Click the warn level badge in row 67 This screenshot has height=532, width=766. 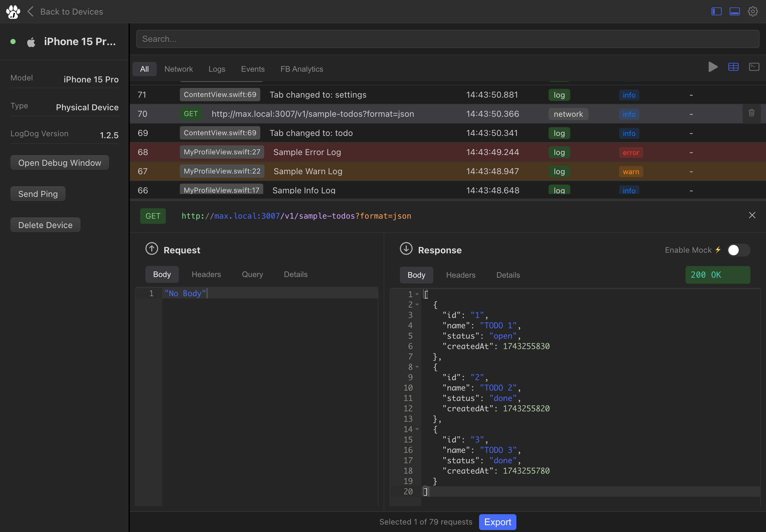click(631, 172)
